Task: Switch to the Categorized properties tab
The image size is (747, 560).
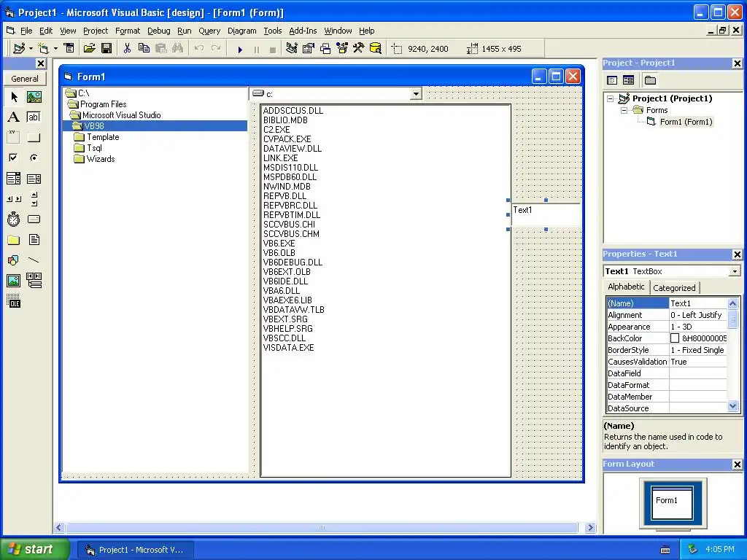Action: click(x=673, y=288)
